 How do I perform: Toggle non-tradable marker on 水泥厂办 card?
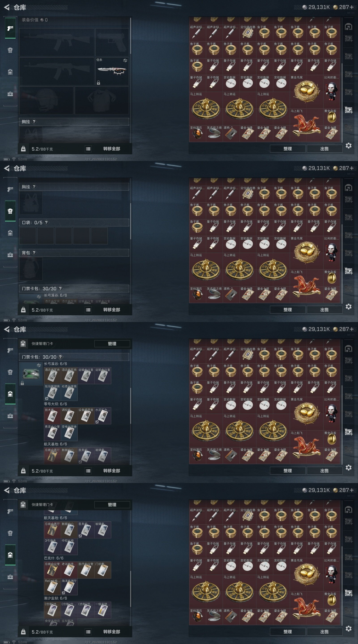[97, 422]
